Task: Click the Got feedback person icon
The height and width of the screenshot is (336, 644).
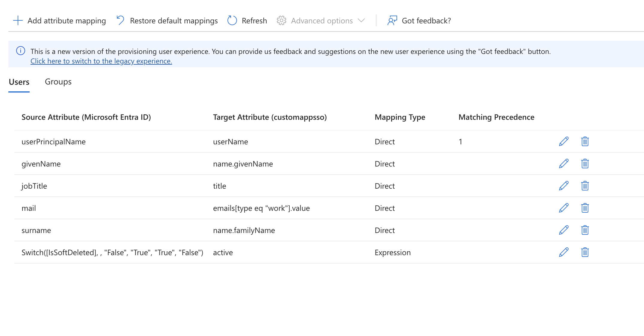Action: pyautogui.click(x=392, y=20)
